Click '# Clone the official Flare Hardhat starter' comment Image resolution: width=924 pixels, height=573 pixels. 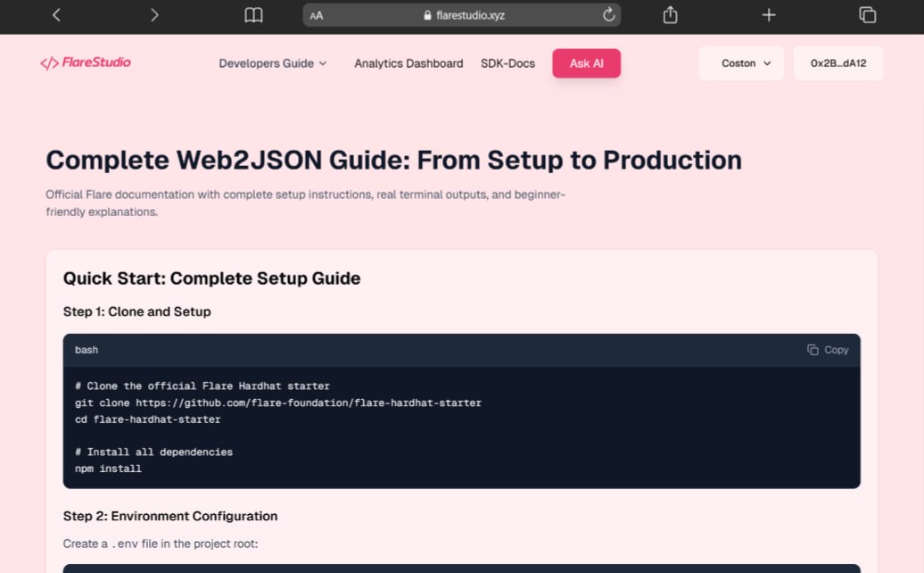pyautogui.click(x=202, y=386)
